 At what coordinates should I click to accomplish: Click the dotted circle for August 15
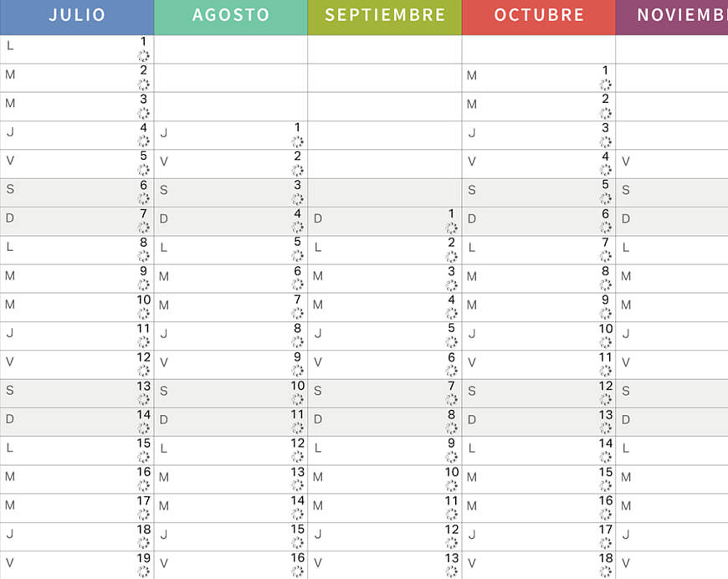click(x=298, y=543)
